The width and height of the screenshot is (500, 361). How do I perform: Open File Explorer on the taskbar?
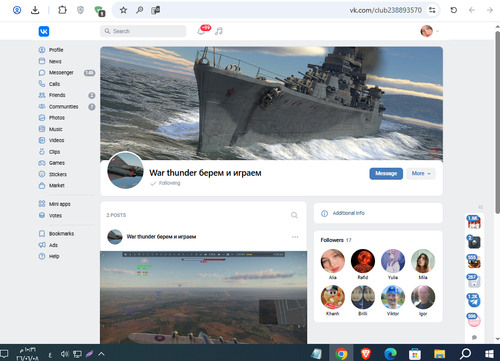pos(440,353)
